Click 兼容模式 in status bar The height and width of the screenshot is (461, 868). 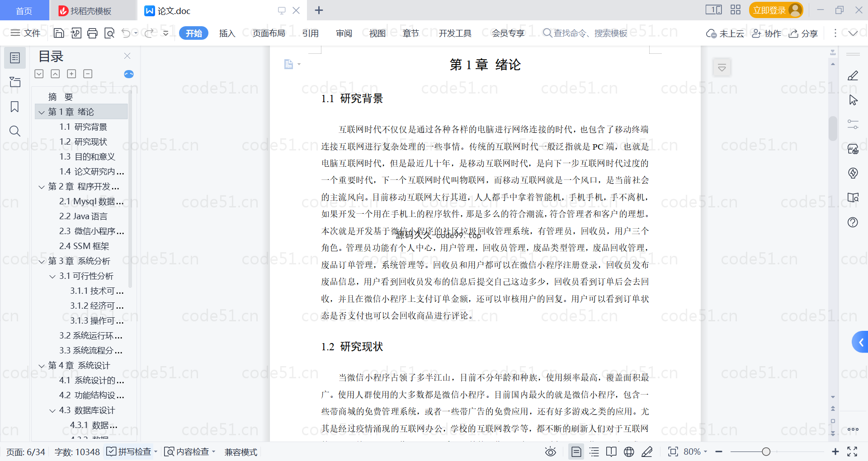coord(241,452)
